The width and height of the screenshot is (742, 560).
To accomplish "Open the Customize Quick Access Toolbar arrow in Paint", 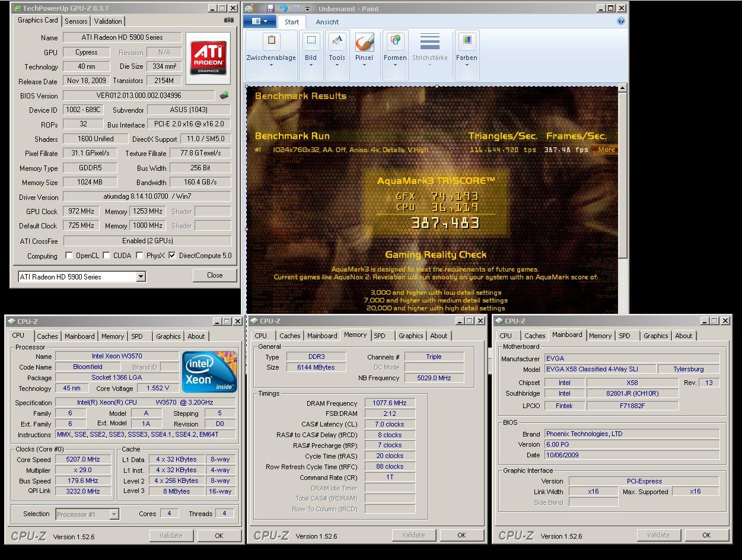I will point(307,9).
